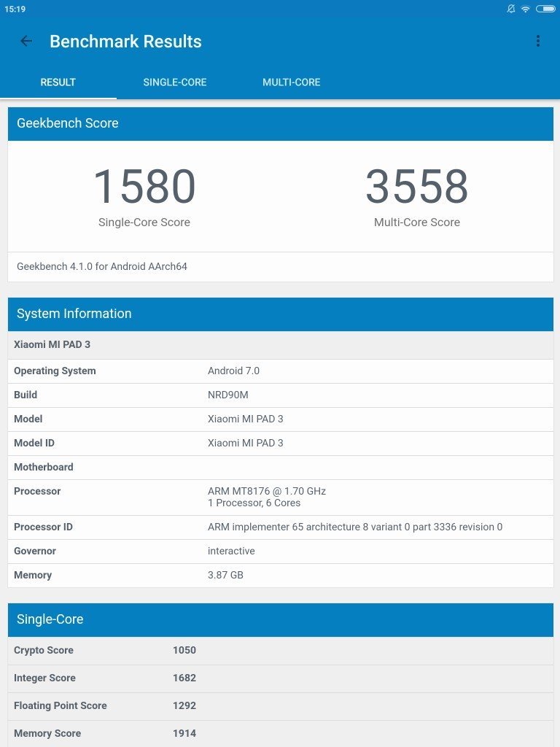Screen dimensions: 560x747
Task: Tap the Benchmark Results title
Action: coord(125,42)
